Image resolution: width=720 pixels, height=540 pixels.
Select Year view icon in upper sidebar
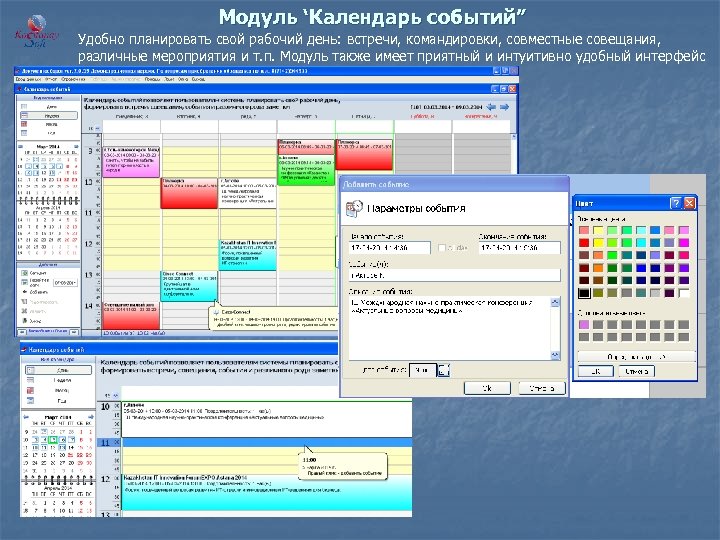(x=24, y=133)
